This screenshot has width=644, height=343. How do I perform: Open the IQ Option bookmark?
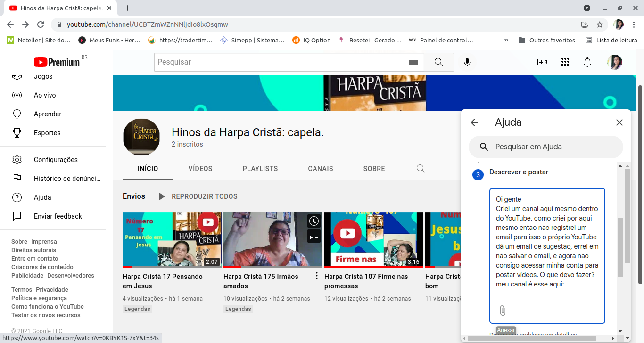click(x=312, y=41)
